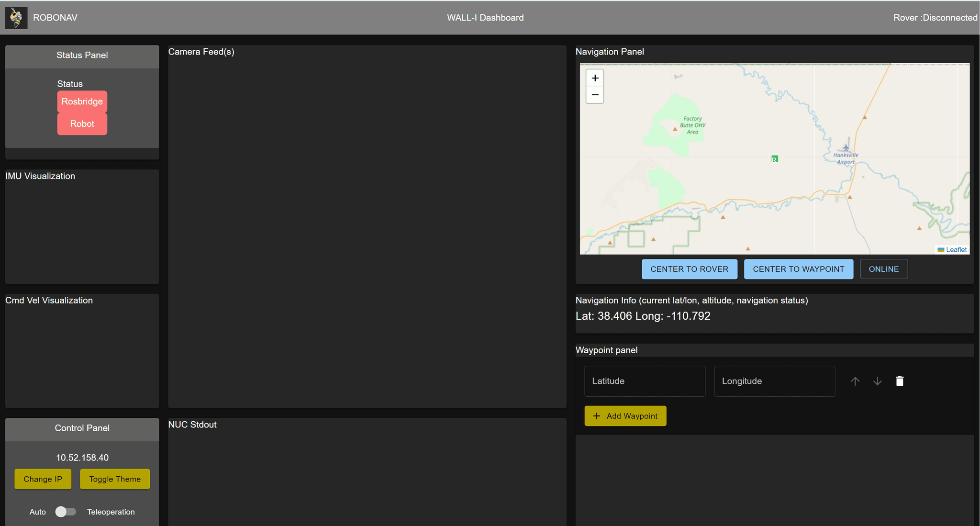Delete the waypoint with the trash icon
980x526 pixels.
(900, 381)
